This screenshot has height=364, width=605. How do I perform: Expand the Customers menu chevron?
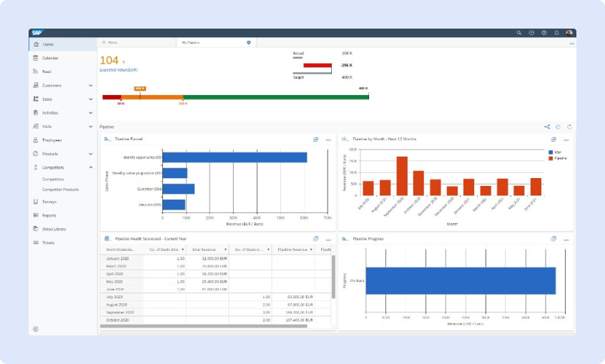[91, 85]
